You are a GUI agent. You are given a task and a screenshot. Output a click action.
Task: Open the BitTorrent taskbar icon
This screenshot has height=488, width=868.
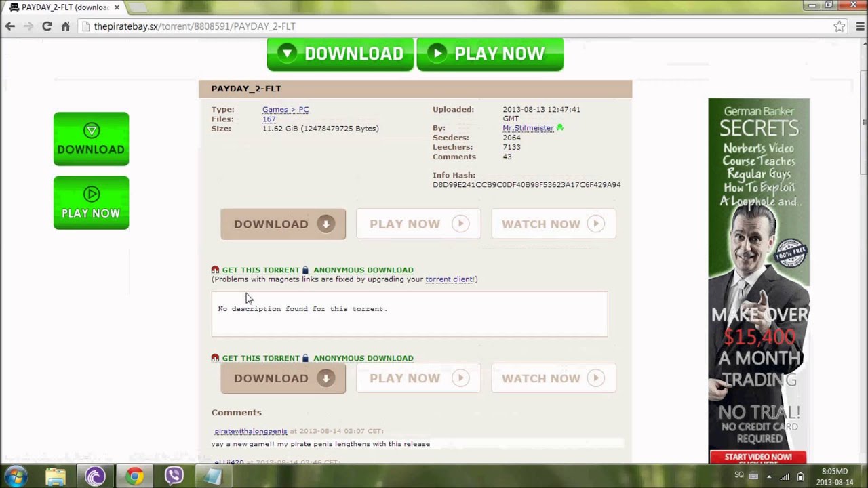(x=95, y=476)
